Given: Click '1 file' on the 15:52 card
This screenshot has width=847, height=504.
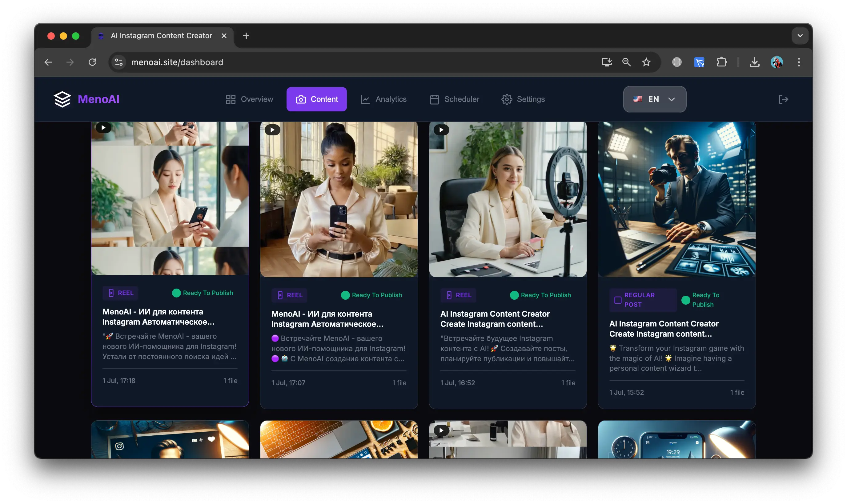Looking at the screenshot, I should 737,392.
